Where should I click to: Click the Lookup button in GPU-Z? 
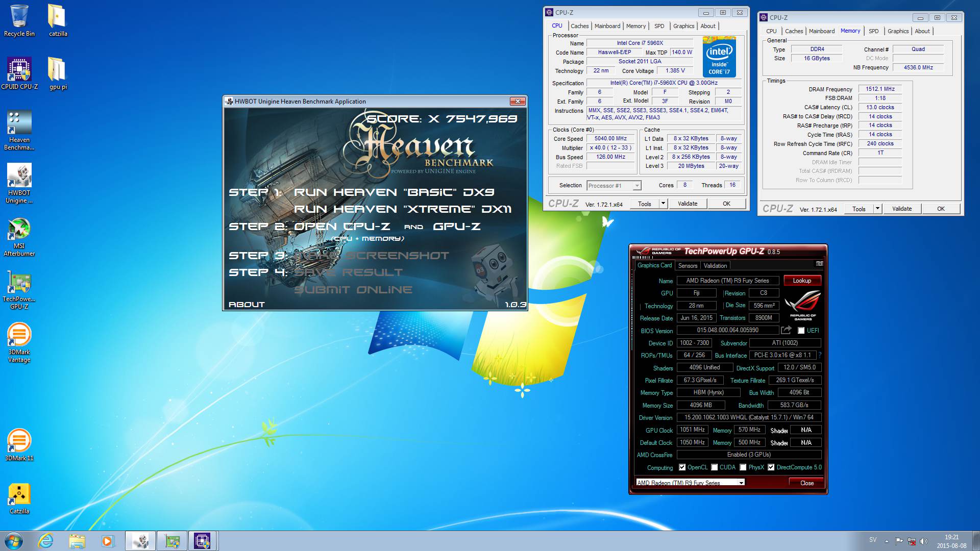pos(802,281)
